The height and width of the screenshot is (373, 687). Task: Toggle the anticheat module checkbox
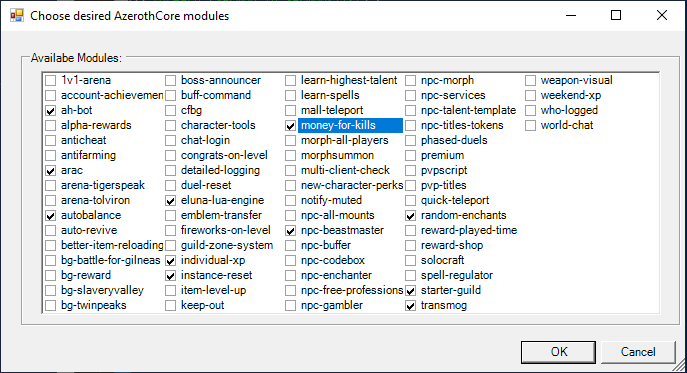(x=51, y=141)
